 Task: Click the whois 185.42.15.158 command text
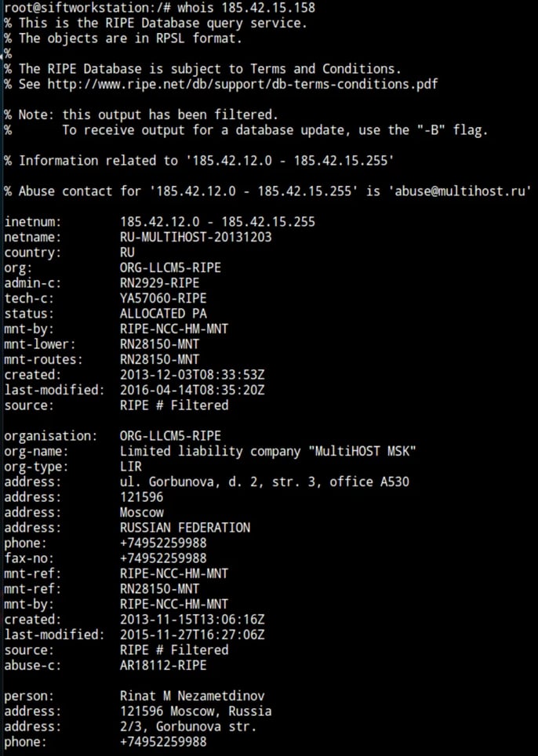coord(247,7)
